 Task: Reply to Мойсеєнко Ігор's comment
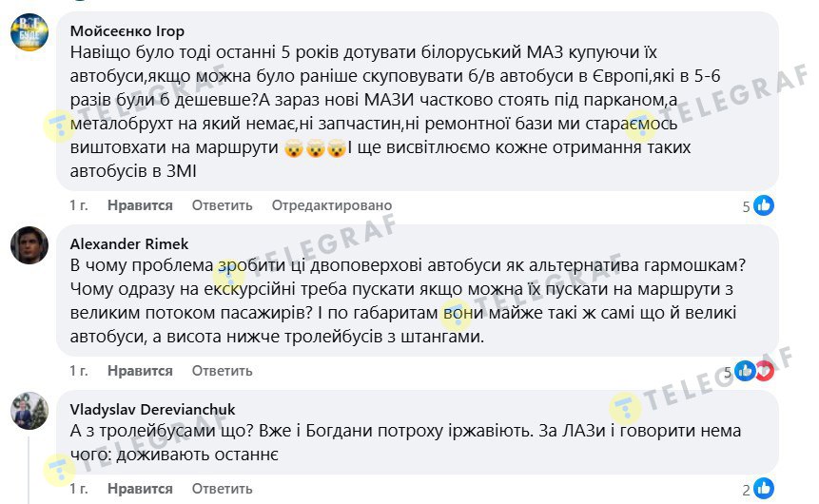tap(222, 205)
